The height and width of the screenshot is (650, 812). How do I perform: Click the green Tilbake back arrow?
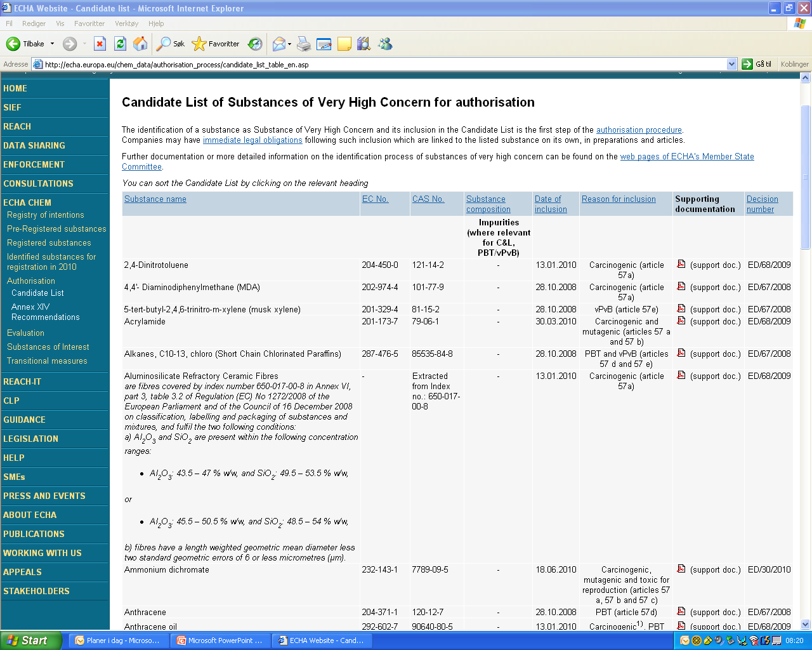[13, 44]
